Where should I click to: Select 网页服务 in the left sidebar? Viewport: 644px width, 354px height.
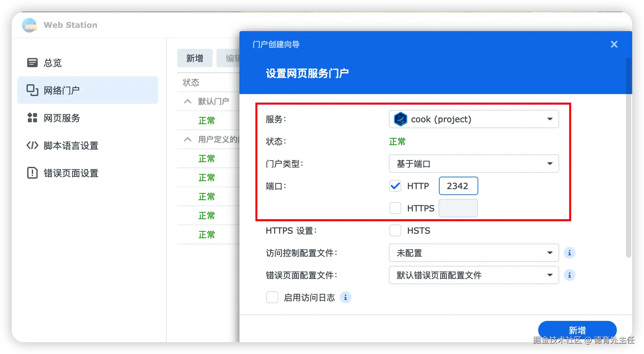pos(62,118)
